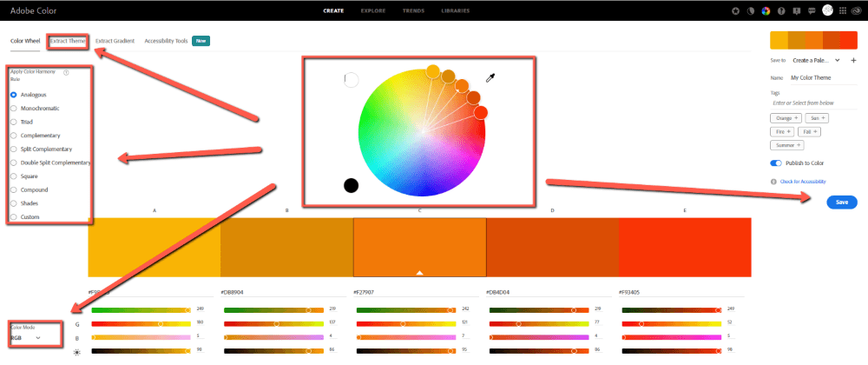Viewport: 868px width, 365px height.
Task: Add the Sun tag via its plus
Action: [824, 118]
